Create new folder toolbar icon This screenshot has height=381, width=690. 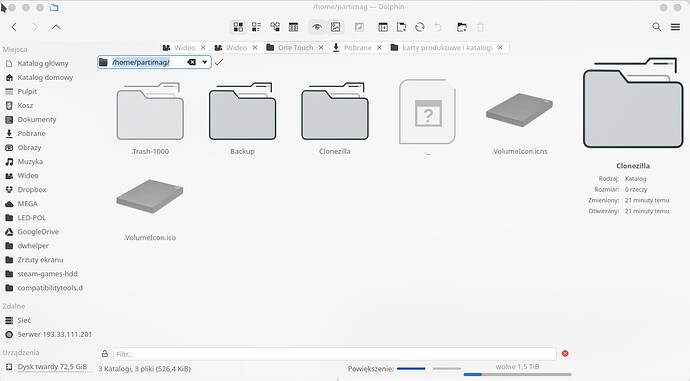pyautogui.click(x=462, y=27)
